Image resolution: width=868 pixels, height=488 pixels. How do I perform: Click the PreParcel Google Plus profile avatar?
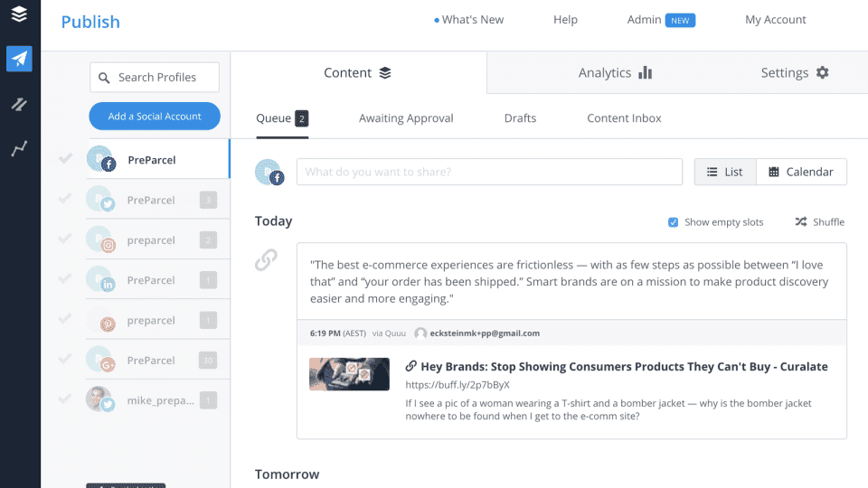pos(100,360)
